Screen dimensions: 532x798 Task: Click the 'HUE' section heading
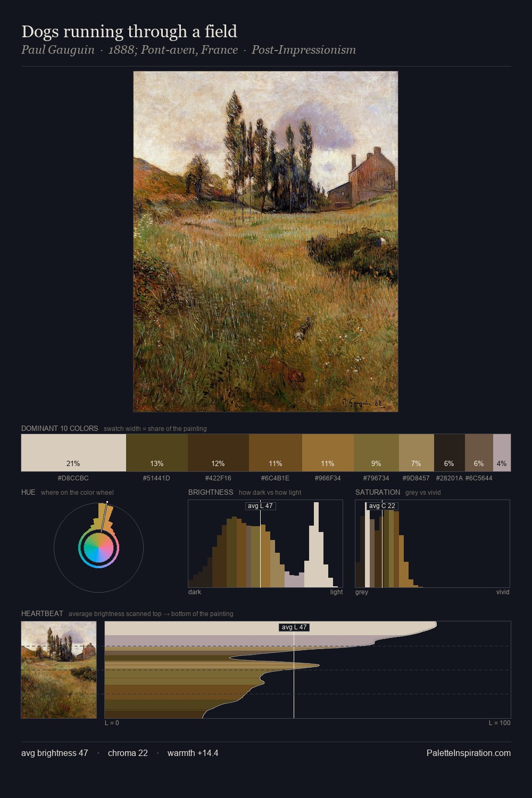tap(28, 492)
